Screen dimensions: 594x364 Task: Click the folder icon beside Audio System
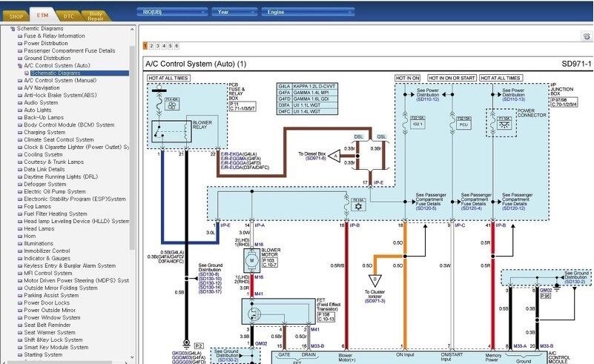20,102
